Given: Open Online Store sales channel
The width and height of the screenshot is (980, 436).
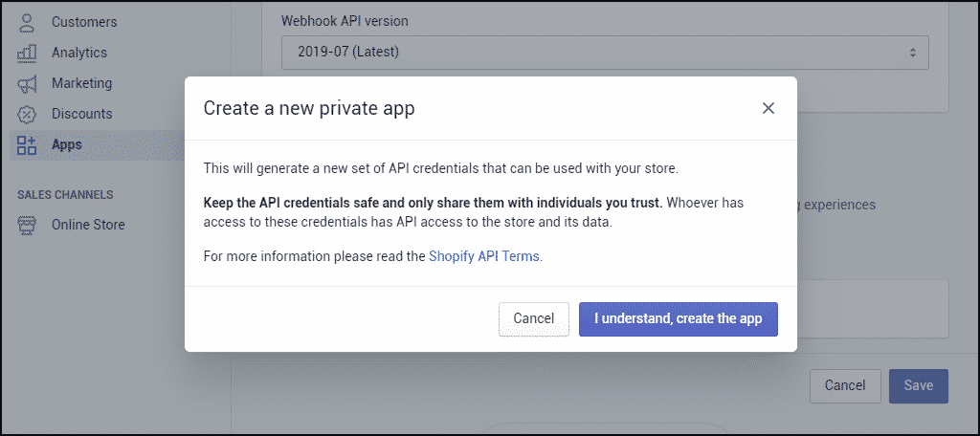Looking at the screenshot, I should (88, 225).
